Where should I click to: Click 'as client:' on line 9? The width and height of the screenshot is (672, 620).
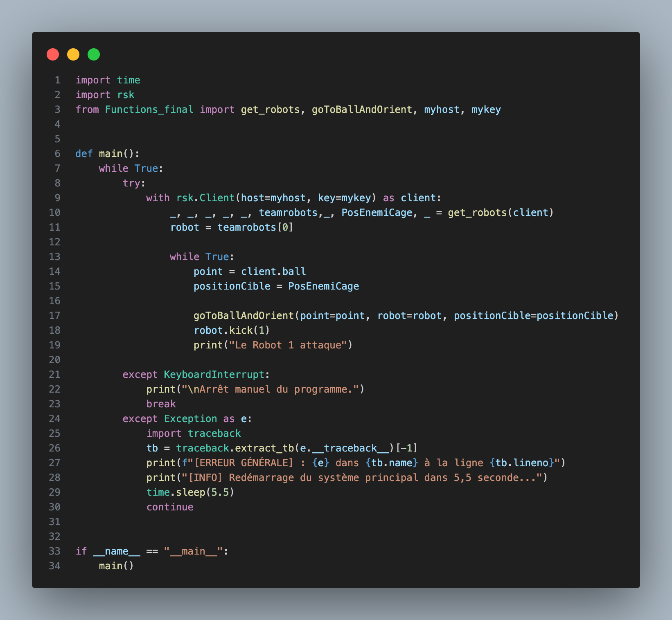click(x=412, y=198)
